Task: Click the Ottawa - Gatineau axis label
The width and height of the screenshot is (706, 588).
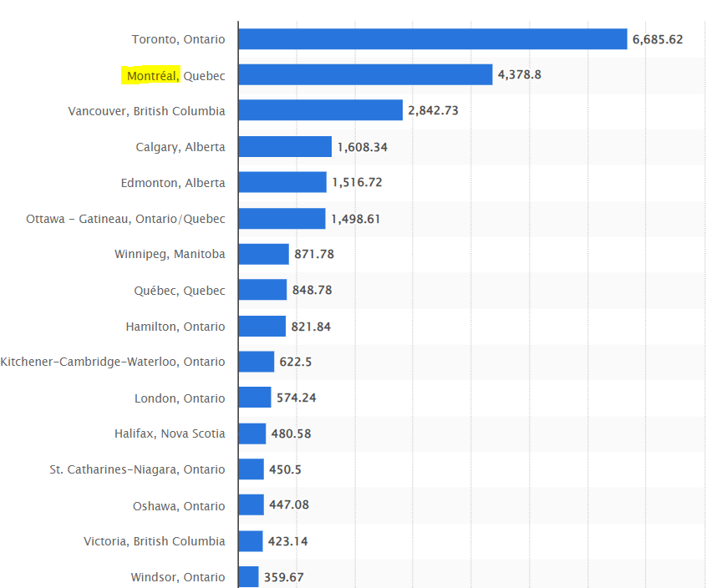Action: tap(125, 219)
